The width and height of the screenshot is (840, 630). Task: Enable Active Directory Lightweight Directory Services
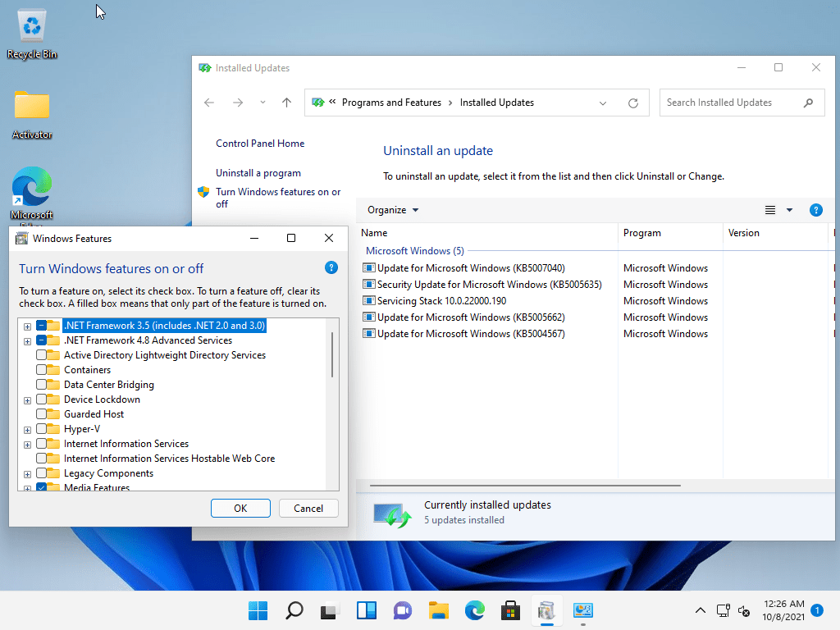(41, 354)
